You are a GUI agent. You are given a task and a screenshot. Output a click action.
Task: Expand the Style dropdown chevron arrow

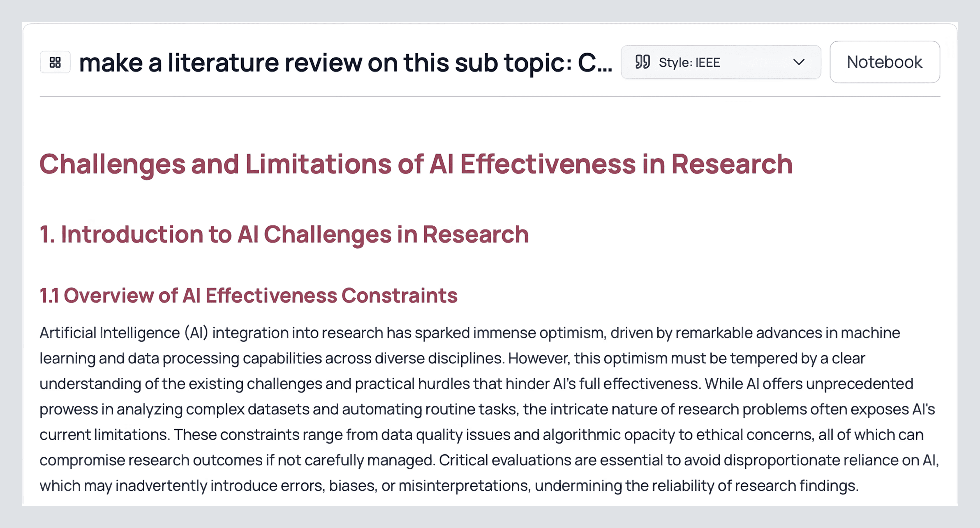(799, 62)
